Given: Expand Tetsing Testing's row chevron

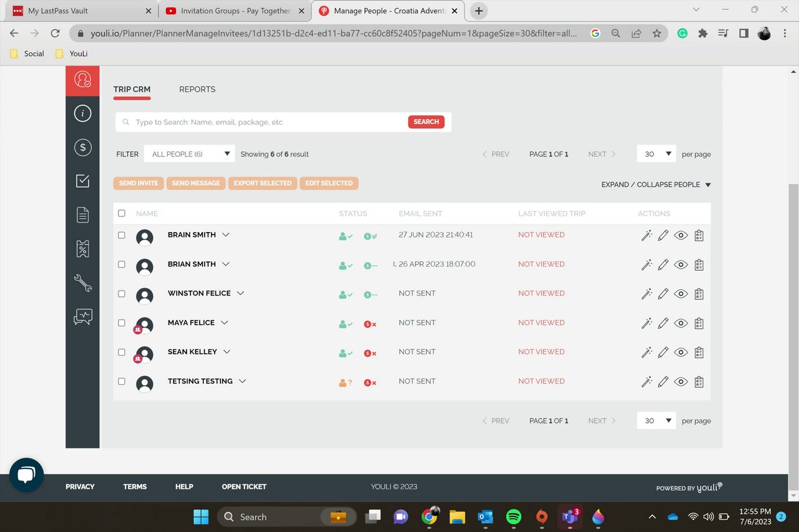Looking at the screenshot, I should [243, 381].
